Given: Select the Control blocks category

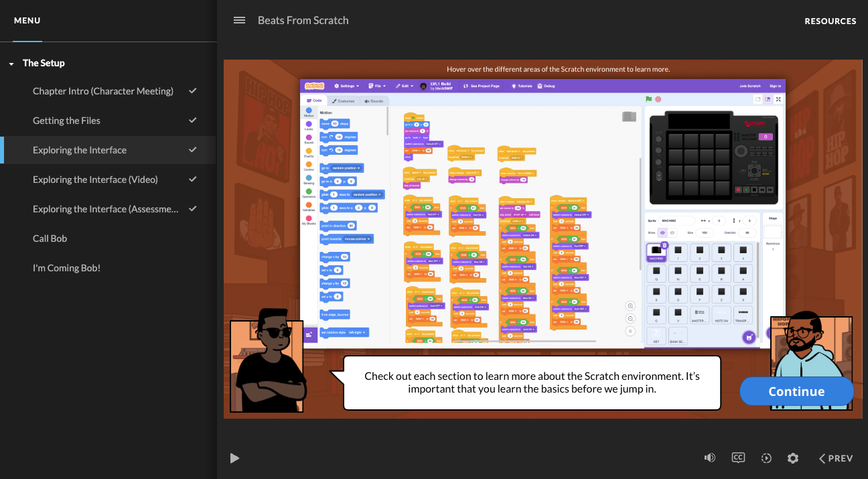Looking at the screenshot, I should pos(309,165).
